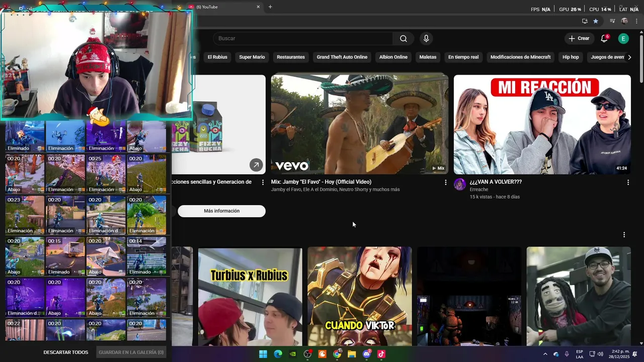
Task: Select Maletas category chip
Action: click(428, 57)
